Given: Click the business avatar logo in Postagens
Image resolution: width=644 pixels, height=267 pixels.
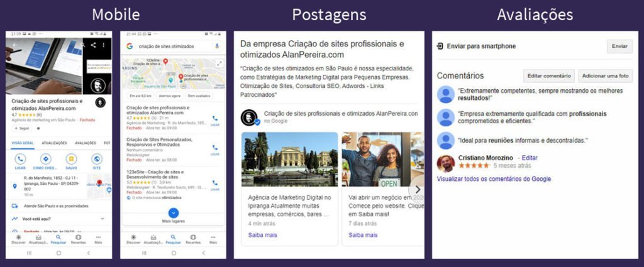Looking at the screenshot, I should pyautogui.click(x=249, y=117).
